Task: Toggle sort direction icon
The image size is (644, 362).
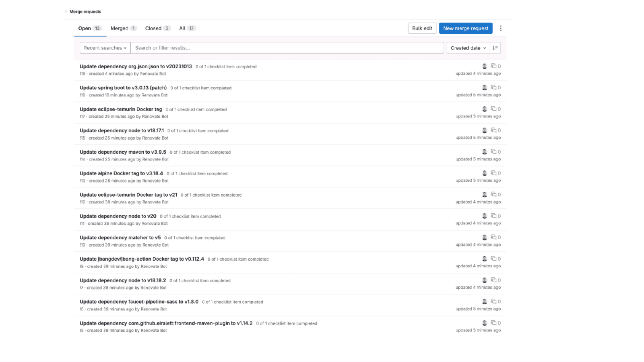Action: tap(495, 48)
